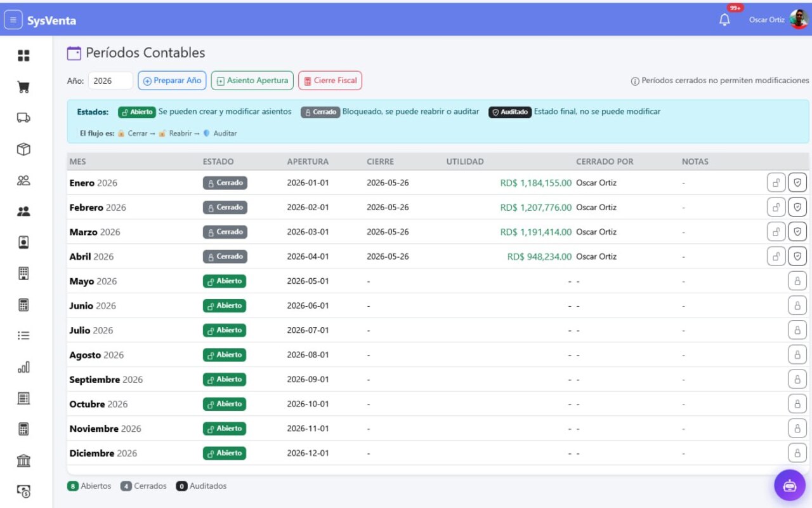Open the shopping cart sidebar icon
This screenshot has width=812, height=508.
[x=23, y=87]
